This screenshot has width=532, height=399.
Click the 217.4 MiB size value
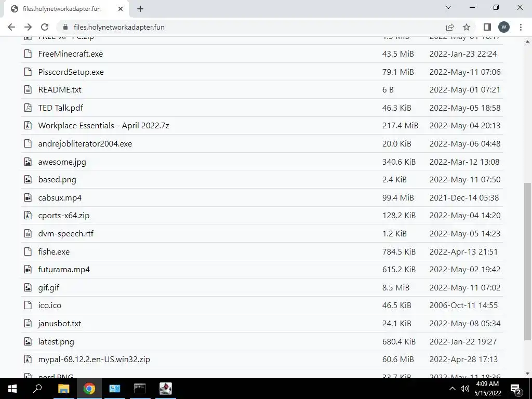point(400,126)
